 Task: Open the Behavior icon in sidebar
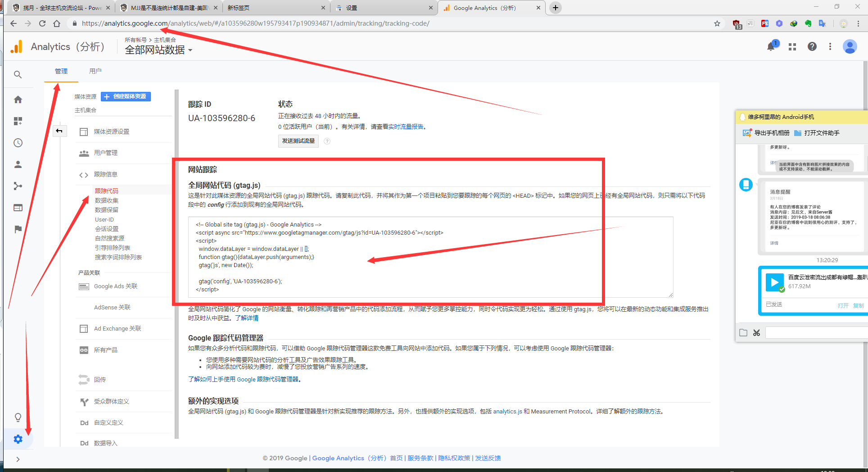click(x=18, y=208)
